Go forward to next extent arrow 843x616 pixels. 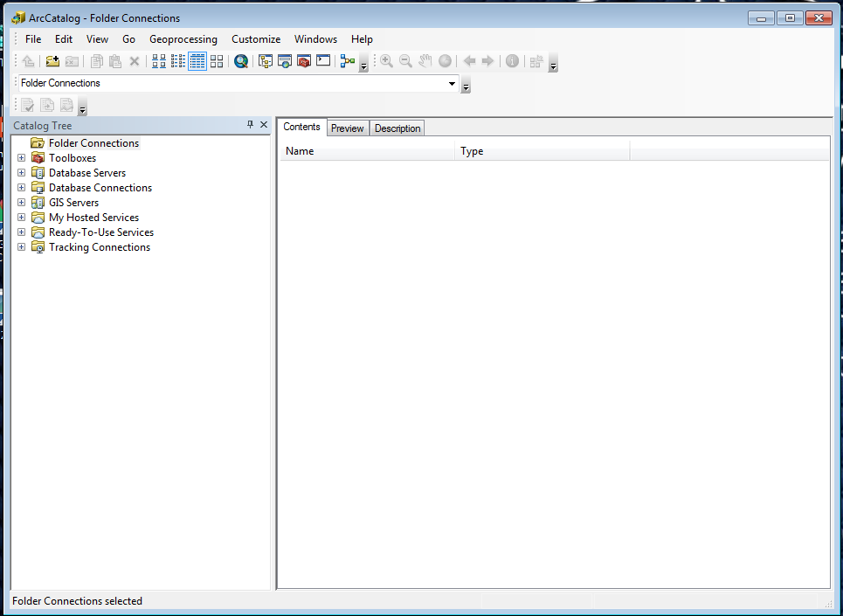click(x=487, y=61)
